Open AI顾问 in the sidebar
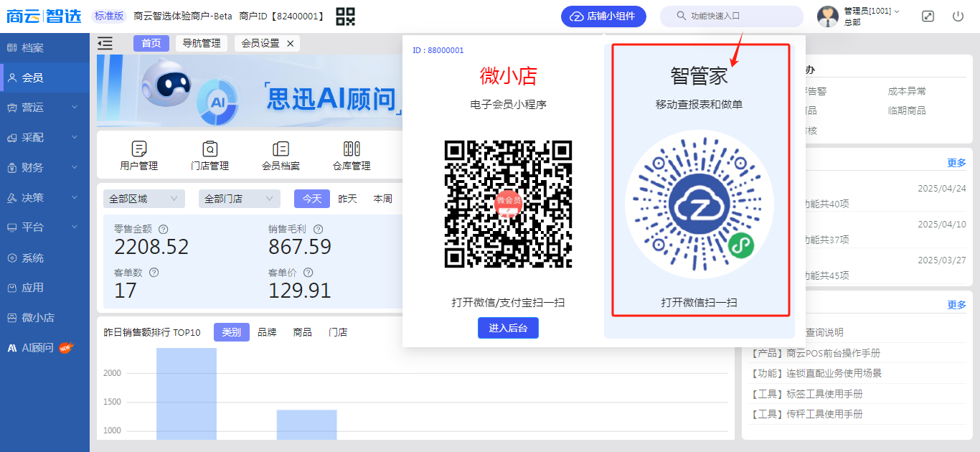The width and height of the screenshot is (980, 452). (44, 348)
